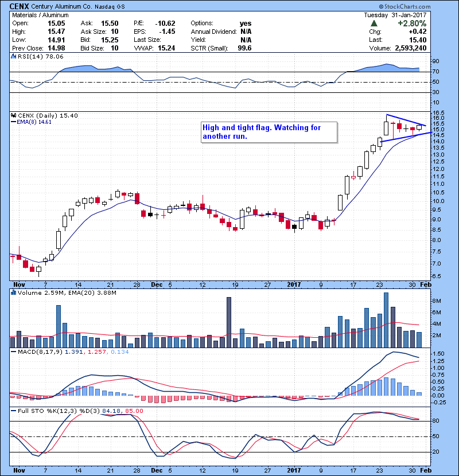Click the large volume spike bar in mid-December
This screenshot has height=476, width=459.
pos(229,322)
